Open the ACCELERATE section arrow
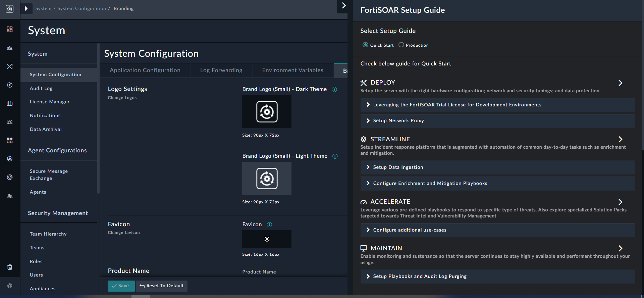644x298 pixels. pos(621,202)
